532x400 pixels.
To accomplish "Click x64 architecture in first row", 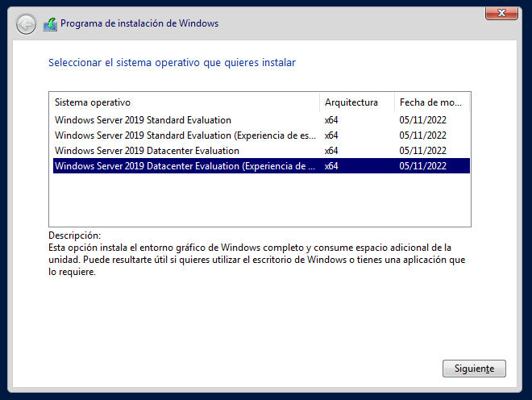I will click(x=331, y=120).
